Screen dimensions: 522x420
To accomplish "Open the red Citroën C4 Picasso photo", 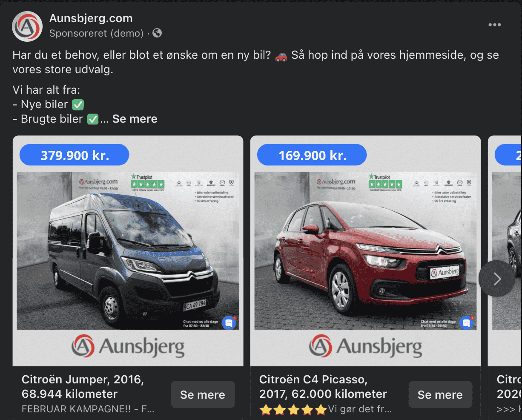I will [x=365, y=251].
